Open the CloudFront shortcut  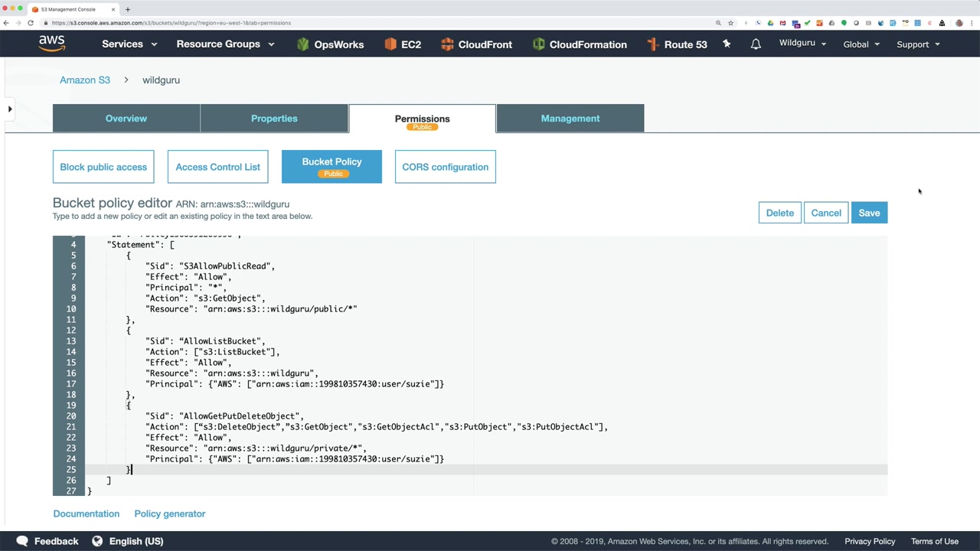(476, 44)
